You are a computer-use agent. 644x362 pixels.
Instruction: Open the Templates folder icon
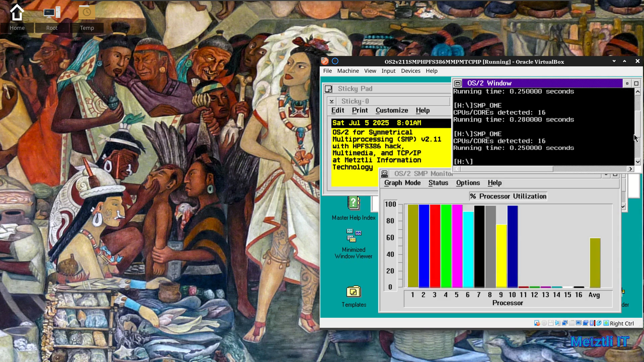(354, 291)
